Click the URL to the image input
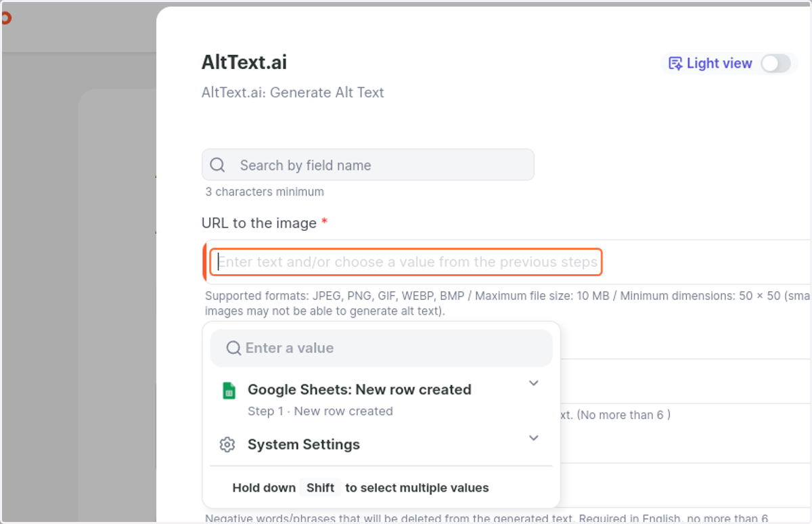This screenshot has height=524, width=812. [406, 262]
